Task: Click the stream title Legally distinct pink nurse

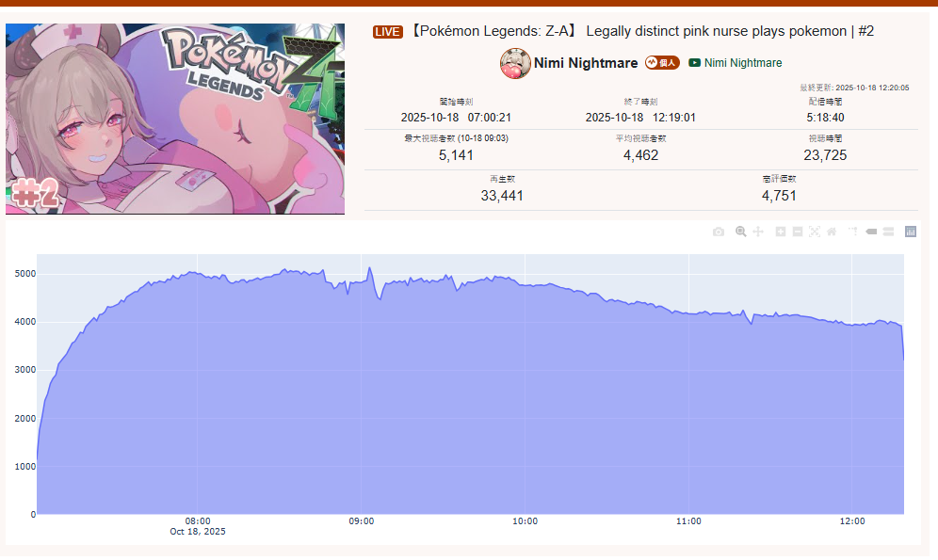Action: tap(640, 31)
